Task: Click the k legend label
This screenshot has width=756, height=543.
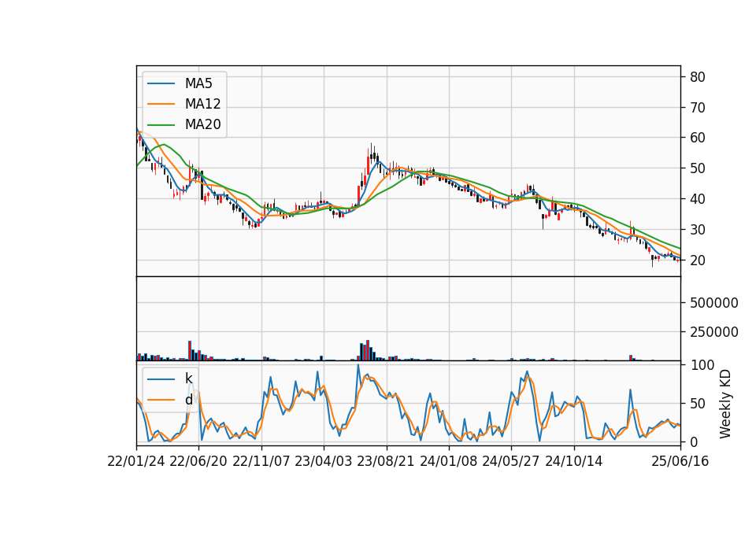Action: (x=188, y=379)
